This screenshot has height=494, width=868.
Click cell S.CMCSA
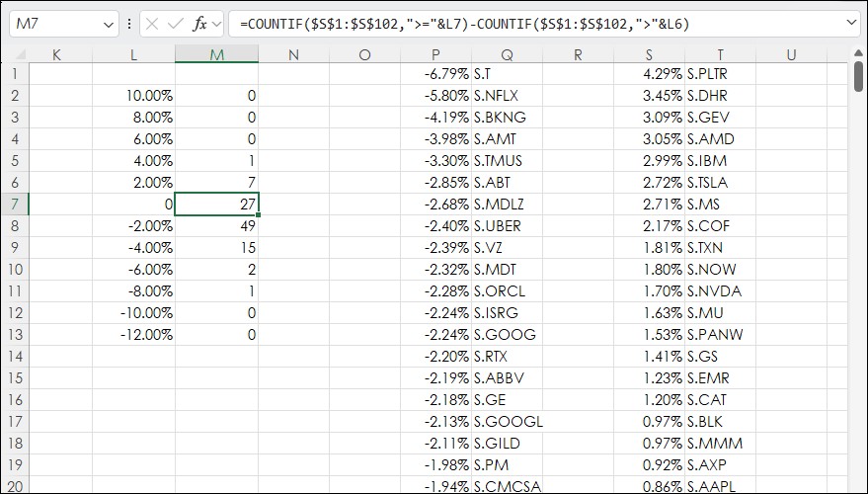click(507, 486)
